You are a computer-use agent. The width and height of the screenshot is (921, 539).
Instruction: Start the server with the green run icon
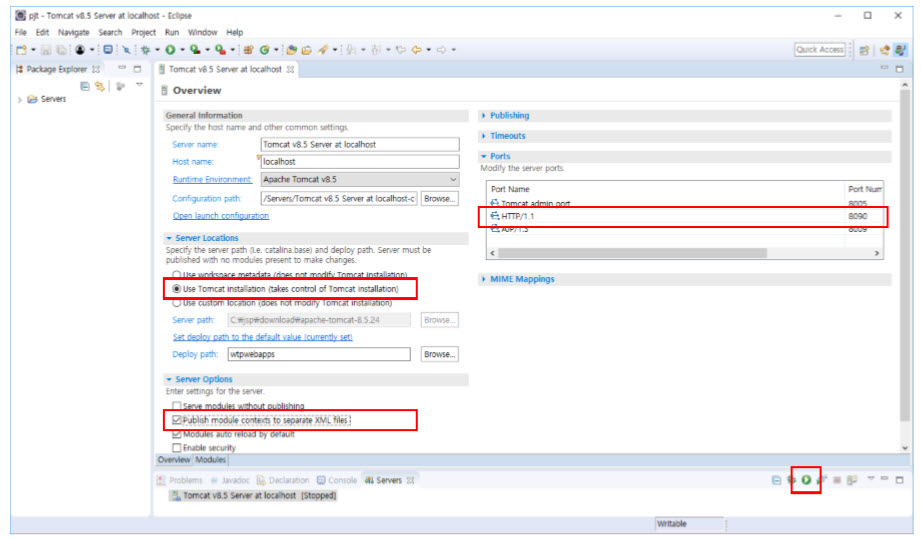tap(806, 481)
